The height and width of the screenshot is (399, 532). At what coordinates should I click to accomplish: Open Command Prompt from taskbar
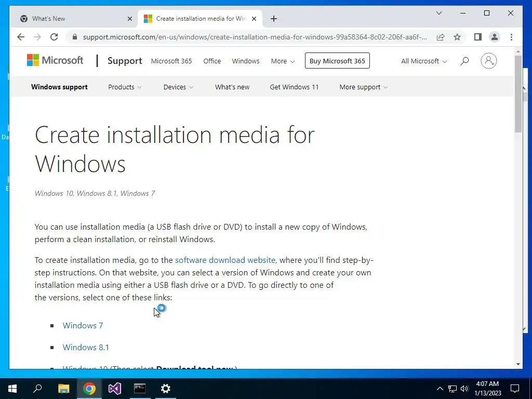(x=140, y=389)
